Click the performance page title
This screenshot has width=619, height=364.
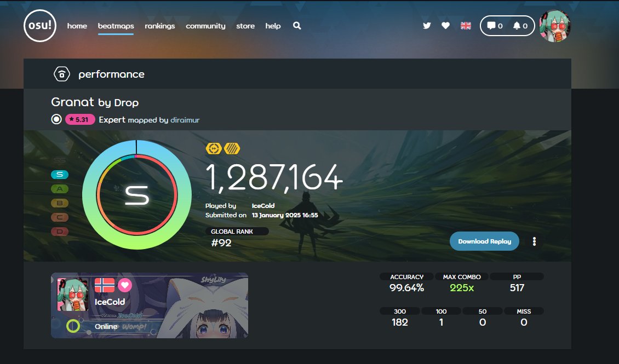(x=111, y=74)
